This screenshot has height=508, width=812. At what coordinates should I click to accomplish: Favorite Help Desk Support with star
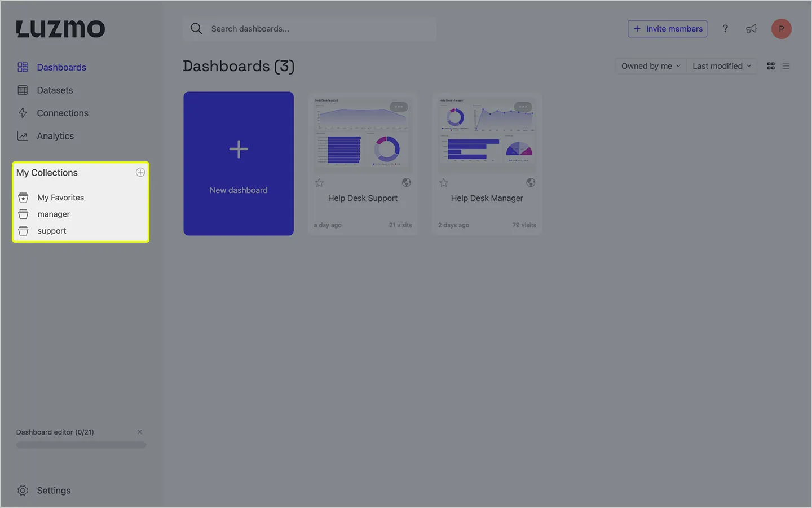coord(320,183)
